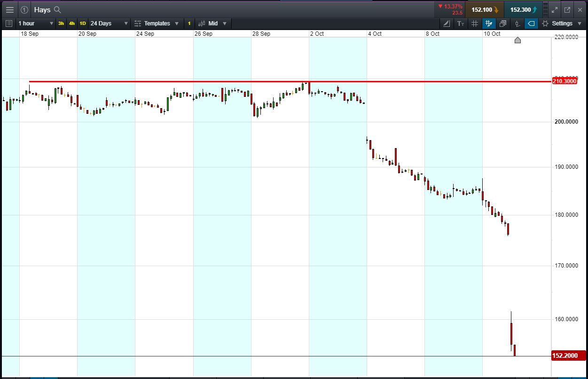Expand the Mid price type dropdown

point(225,24)
